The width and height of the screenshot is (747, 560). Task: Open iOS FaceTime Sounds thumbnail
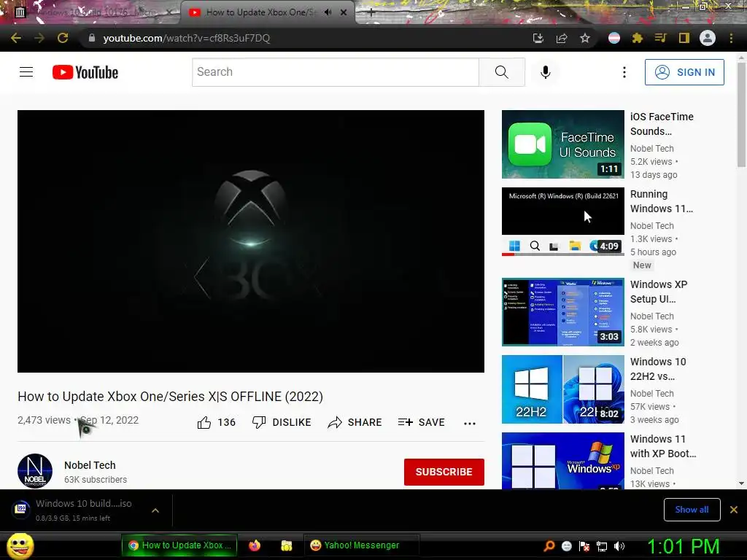click(563, 144)
